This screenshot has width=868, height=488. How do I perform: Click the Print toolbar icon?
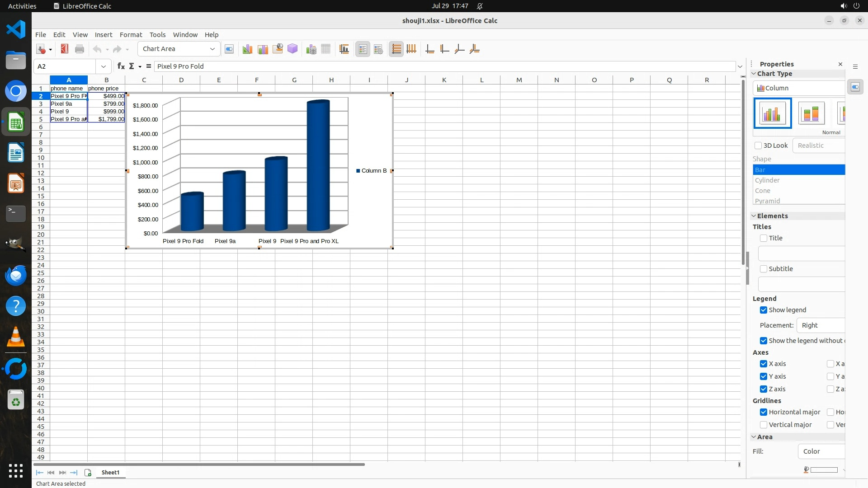click(x=80, y=49)
